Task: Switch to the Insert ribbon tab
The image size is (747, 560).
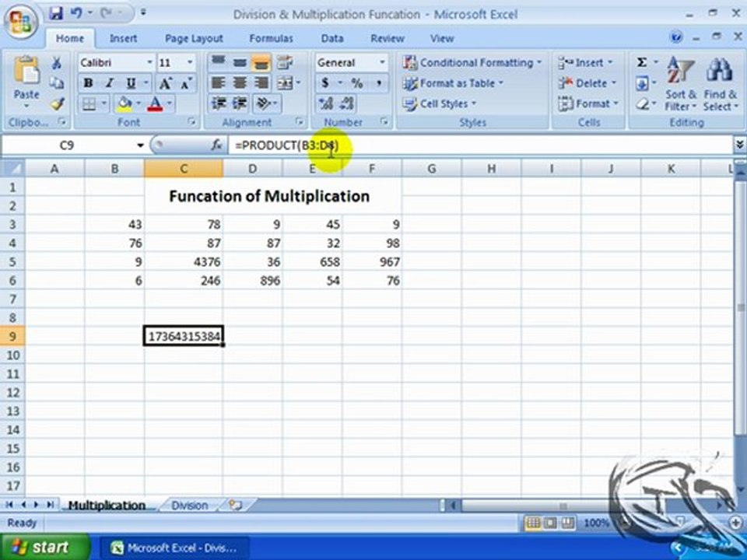Action: pos(124,39)
